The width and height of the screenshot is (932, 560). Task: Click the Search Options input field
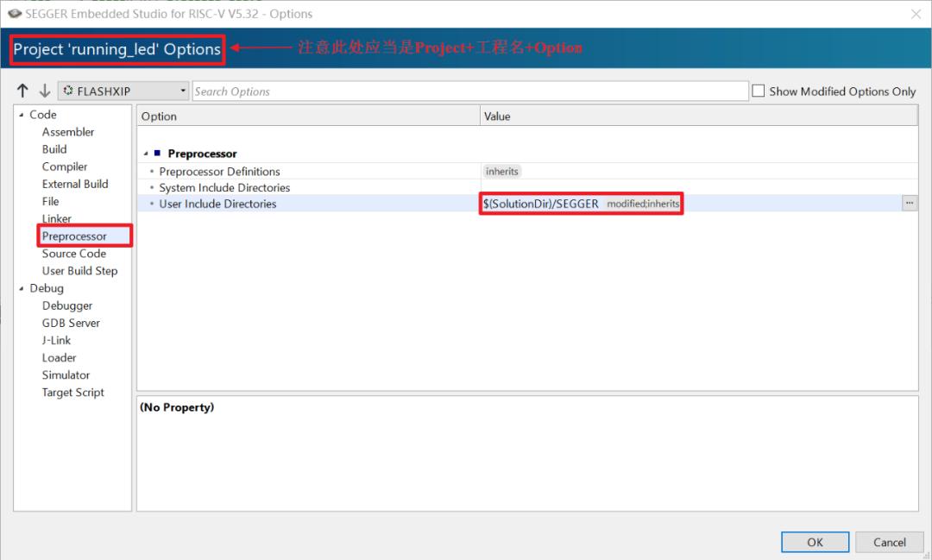pos(469,91)
